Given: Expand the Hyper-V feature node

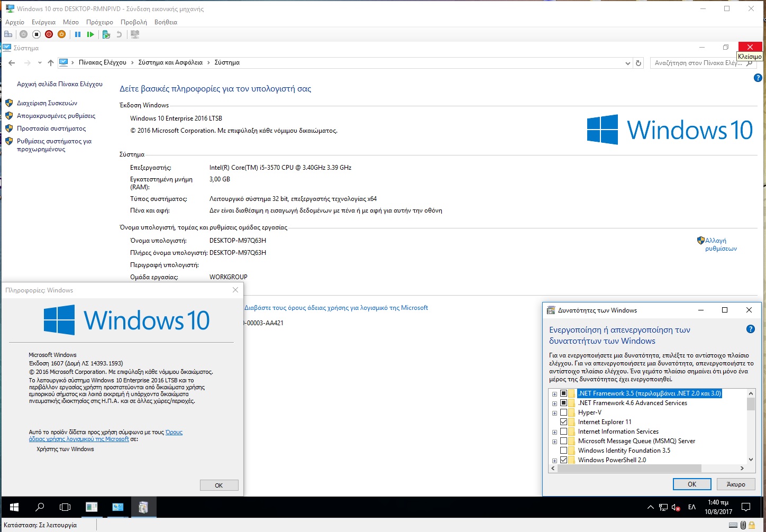Looking at the screenshot, I should (x=554, y=413).
